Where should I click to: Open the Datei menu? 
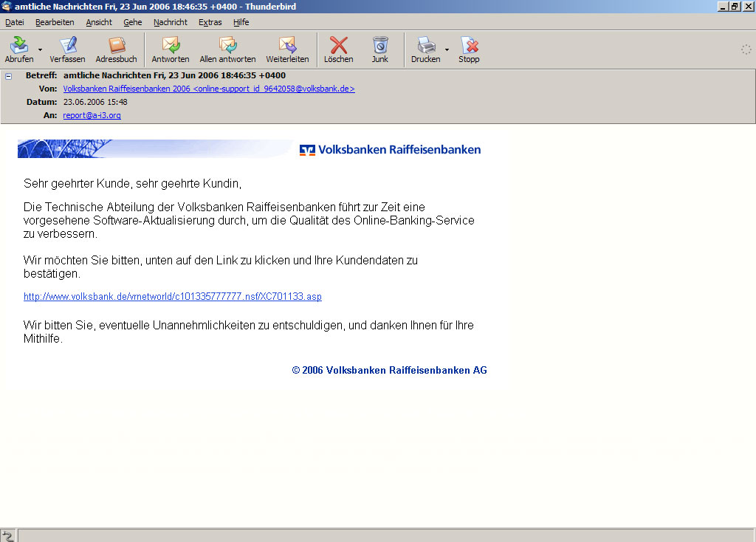15,22
